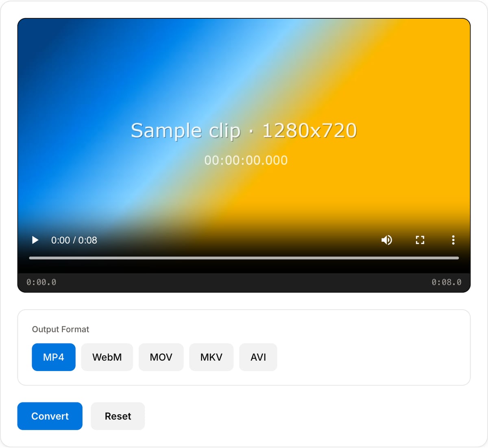Screen dimensions: 488x448
Task: Click the 0:00.0 start timestamp
Action: pyautogui.click(x=41, y=282)
